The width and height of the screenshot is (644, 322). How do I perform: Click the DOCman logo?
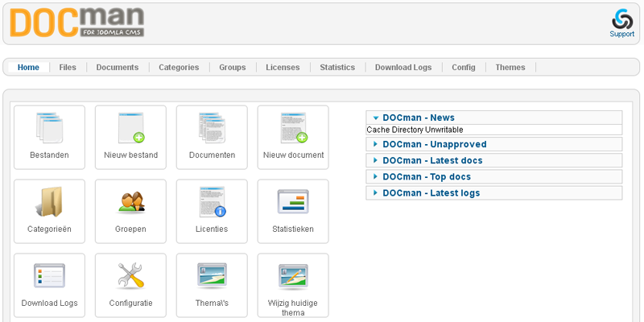[x=76, y=23]
